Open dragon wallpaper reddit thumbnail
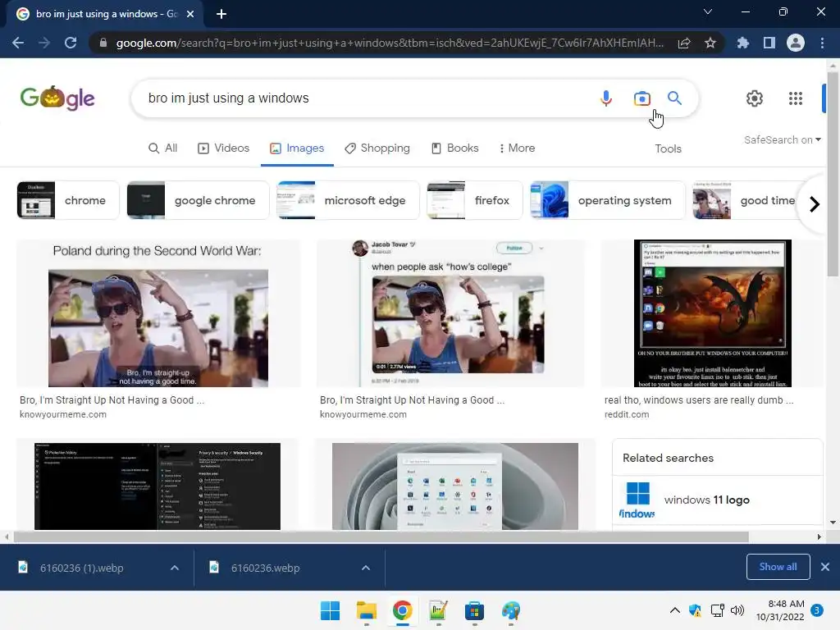The width and height of the screenshot is (840, 630). tap(713, 313)
